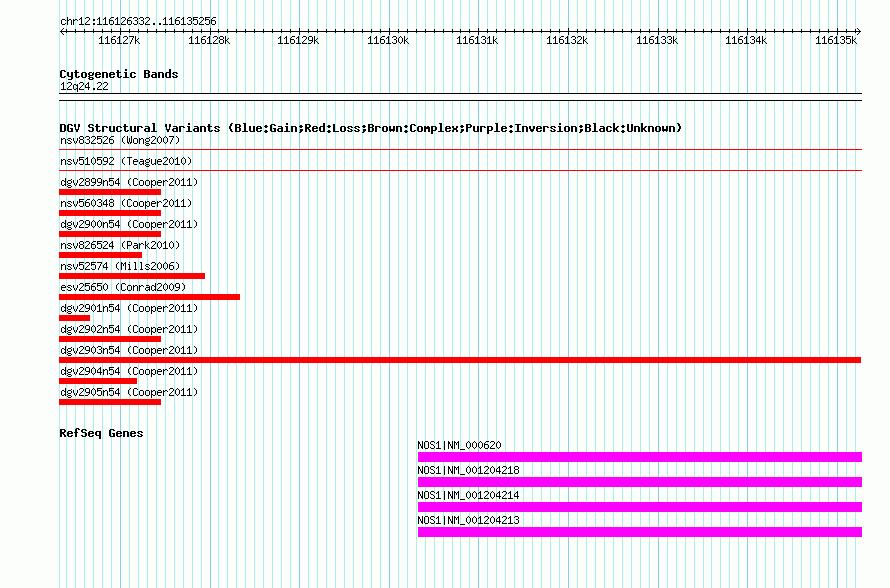This screenshot has width=890, height=588.
Task: Click the 12q24.22 band label
Action: pyautogui.click(x=84, y=86)
